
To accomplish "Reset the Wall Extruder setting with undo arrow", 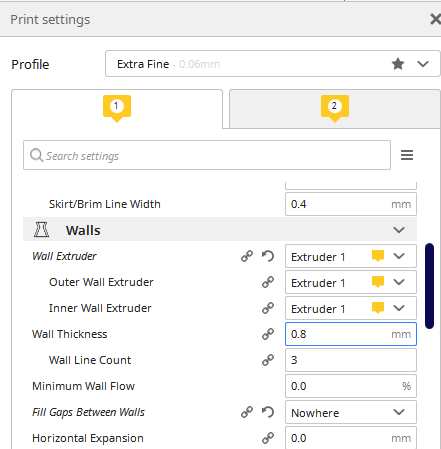I will [x=268, y=256].
